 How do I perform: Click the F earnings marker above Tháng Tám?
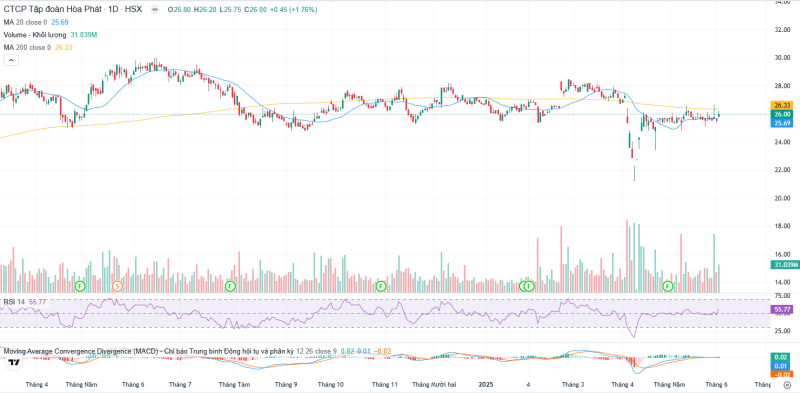coord(231,286)
